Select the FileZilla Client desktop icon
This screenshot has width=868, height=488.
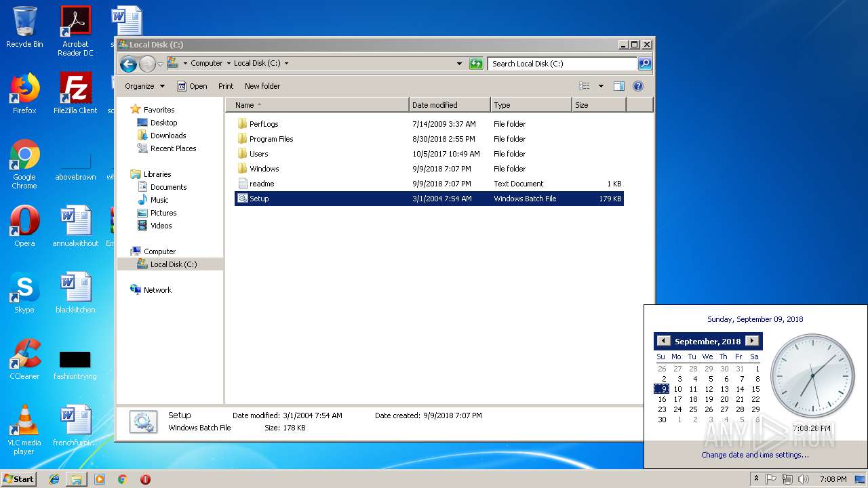pyautogui.click(x=75, y=93)
